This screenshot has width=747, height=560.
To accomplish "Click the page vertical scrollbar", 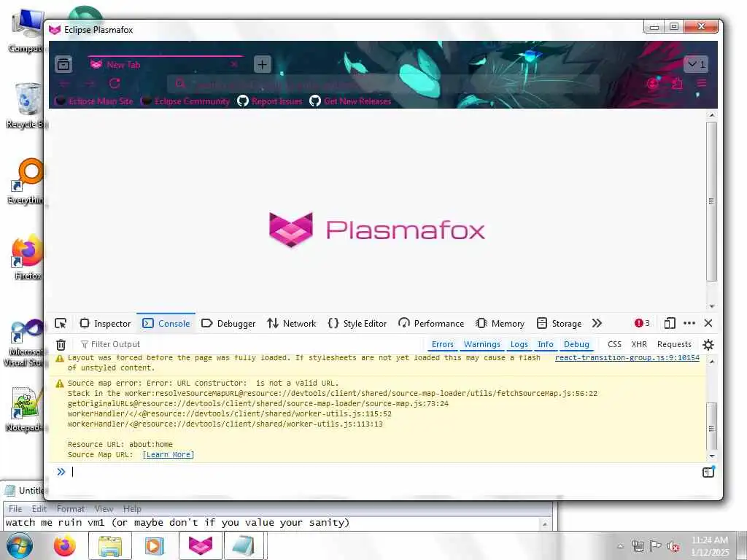I will [712, 201].
